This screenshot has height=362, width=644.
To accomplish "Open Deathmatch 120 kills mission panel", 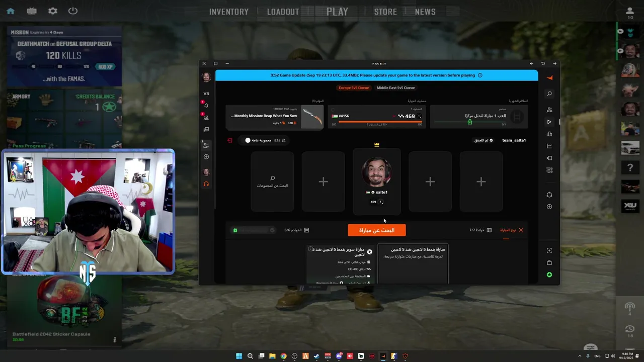I will [x=64, y=56].
